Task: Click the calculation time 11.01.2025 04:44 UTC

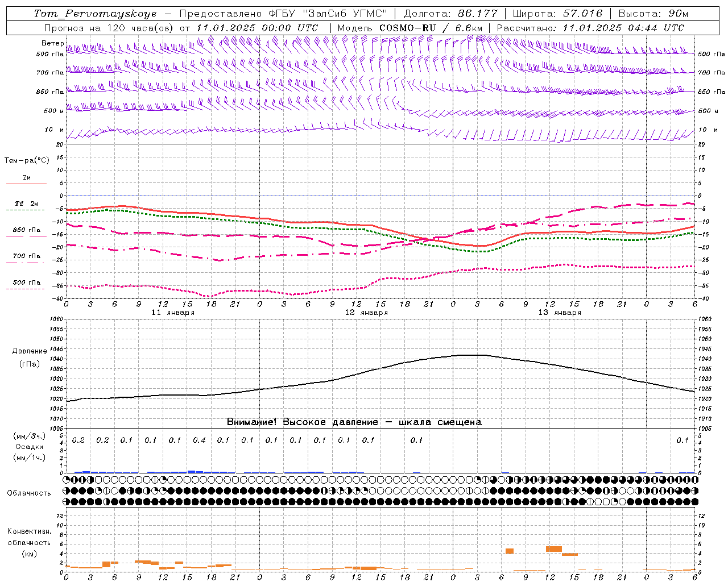Action: click(x=623, y=28)
